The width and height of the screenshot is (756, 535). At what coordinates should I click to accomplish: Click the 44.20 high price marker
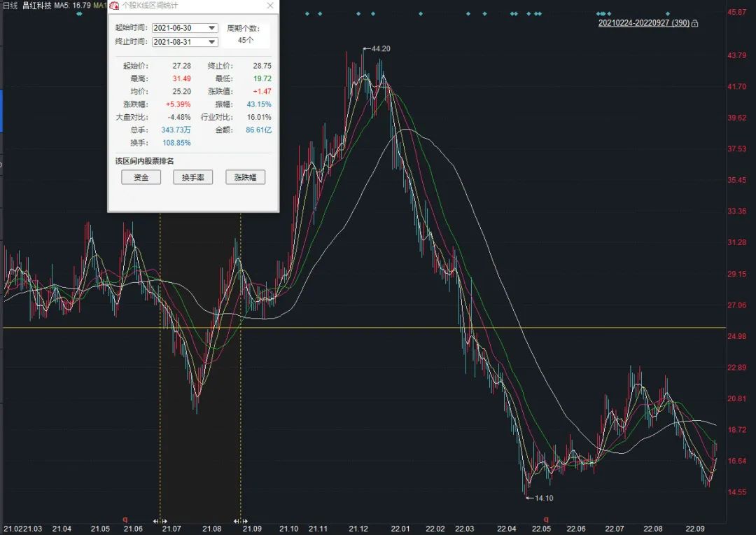[381, 49]
